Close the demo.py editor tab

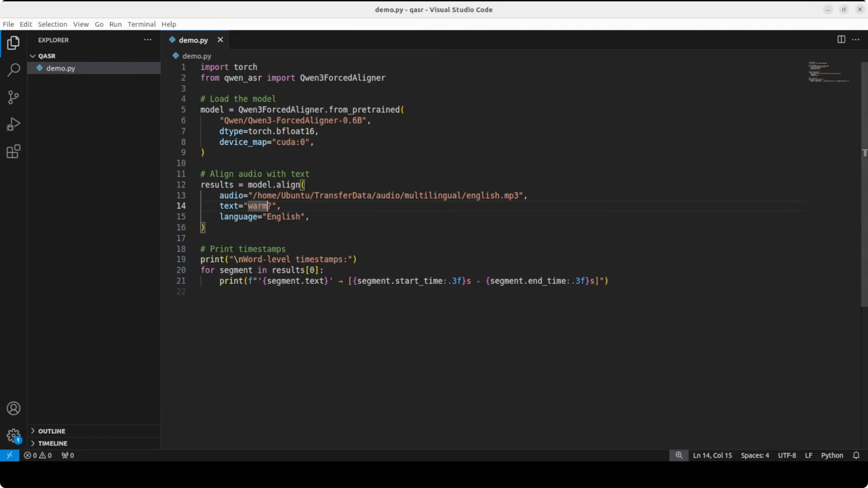coord(220,40)
